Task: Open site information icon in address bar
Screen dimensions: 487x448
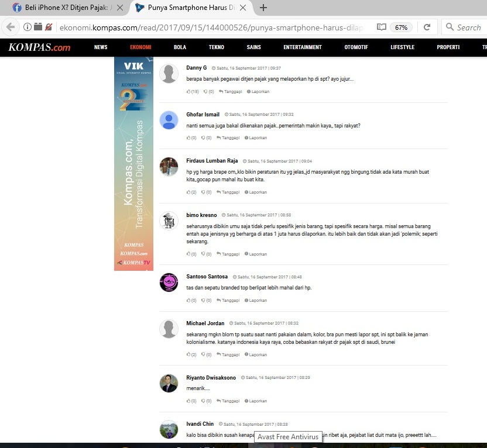Action: [27, 27]
